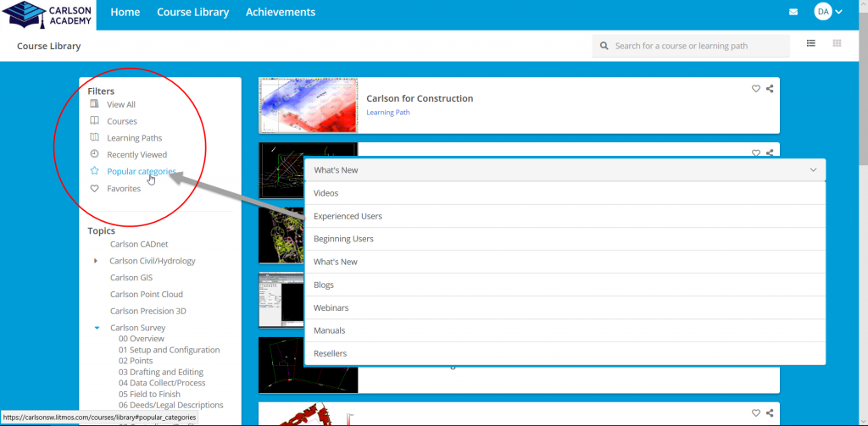868x426 pixels.
Task: Open 01 Setup and Configuration subtopic
Action: click(169, 351)
